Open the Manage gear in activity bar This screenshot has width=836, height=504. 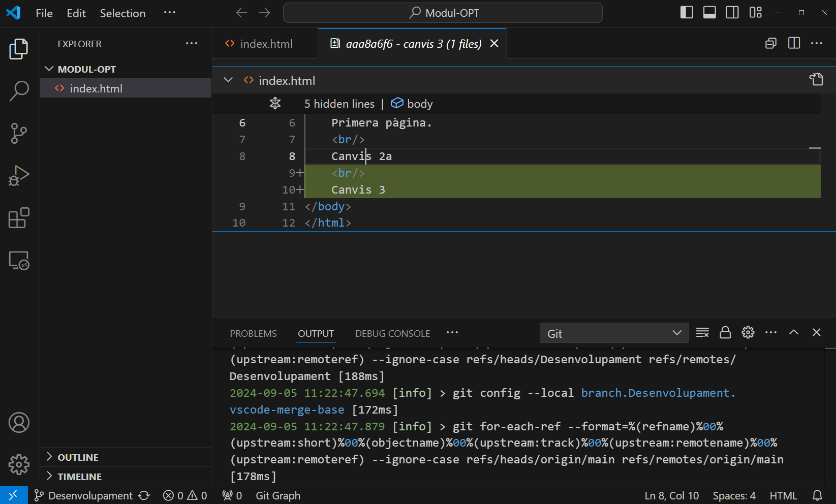[19, 464]
